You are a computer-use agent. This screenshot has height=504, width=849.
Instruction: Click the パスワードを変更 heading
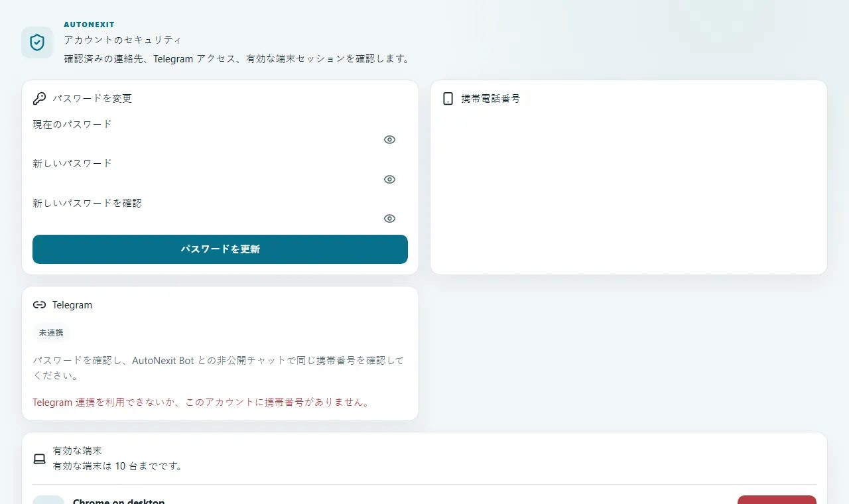pos(92,99)
